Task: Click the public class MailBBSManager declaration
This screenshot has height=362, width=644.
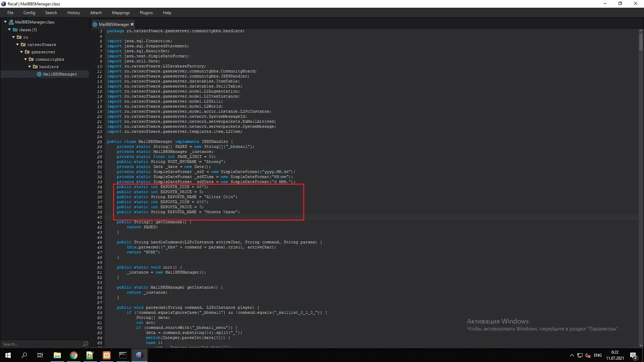Action: click(170, 142)
